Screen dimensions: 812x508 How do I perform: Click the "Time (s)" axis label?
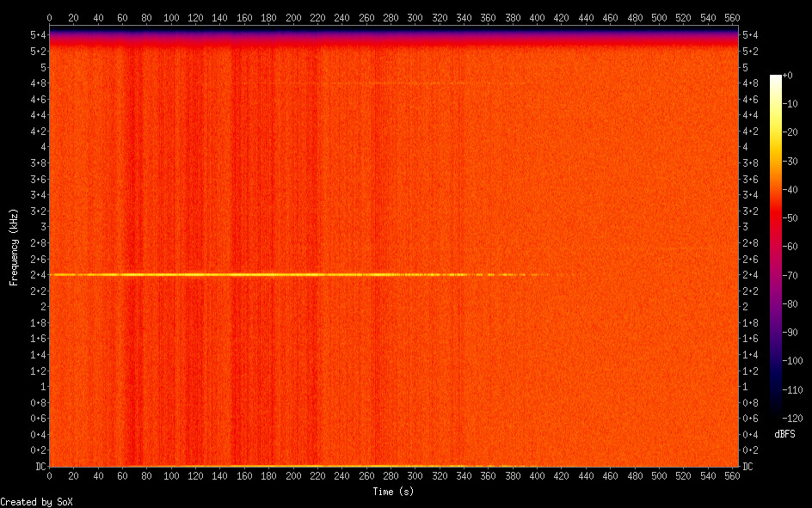395,492
